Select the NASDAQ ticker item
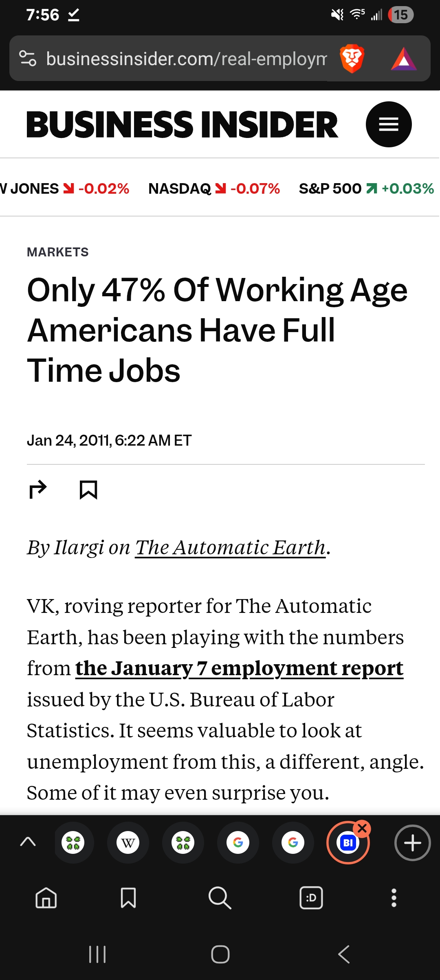The height and width of the screenshot is (980, 440). [214, 188]
